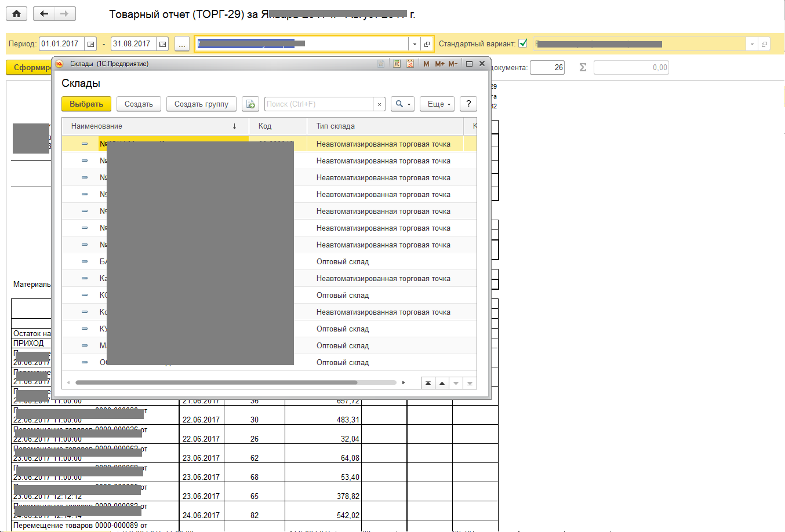Click Создать группу button

pyautogui.click(x=201, y=104)
